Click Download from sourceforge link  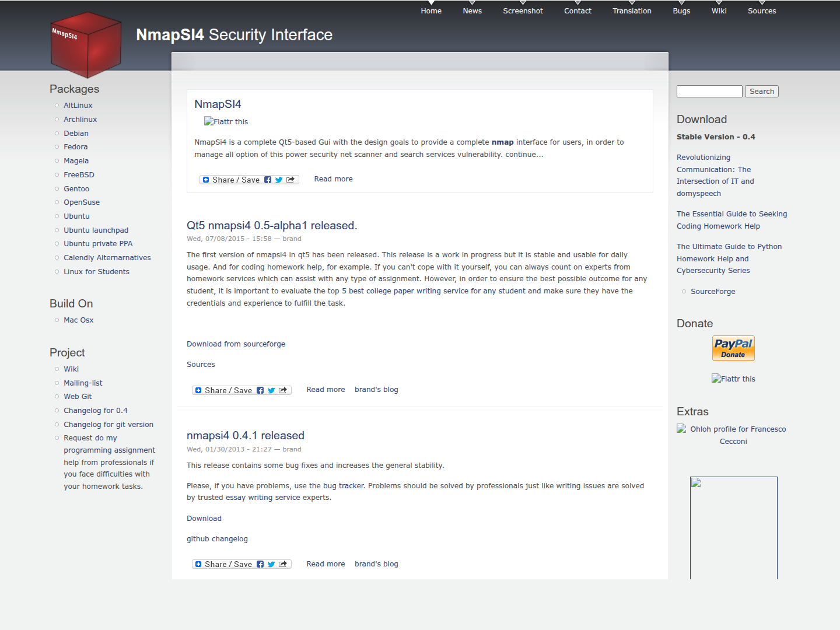click(x=236, y=344)
